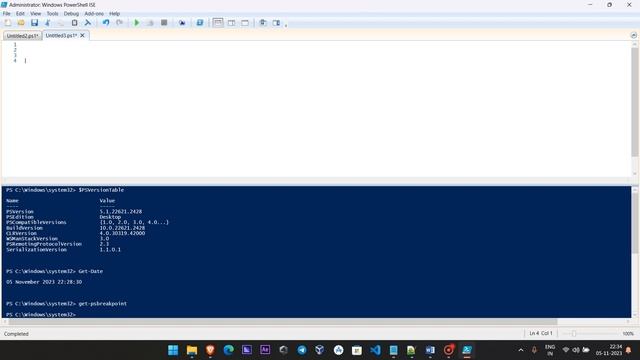Viewport: 640px width, 360px height.
Task: Open the View menu
Action: tap(36, 13)
